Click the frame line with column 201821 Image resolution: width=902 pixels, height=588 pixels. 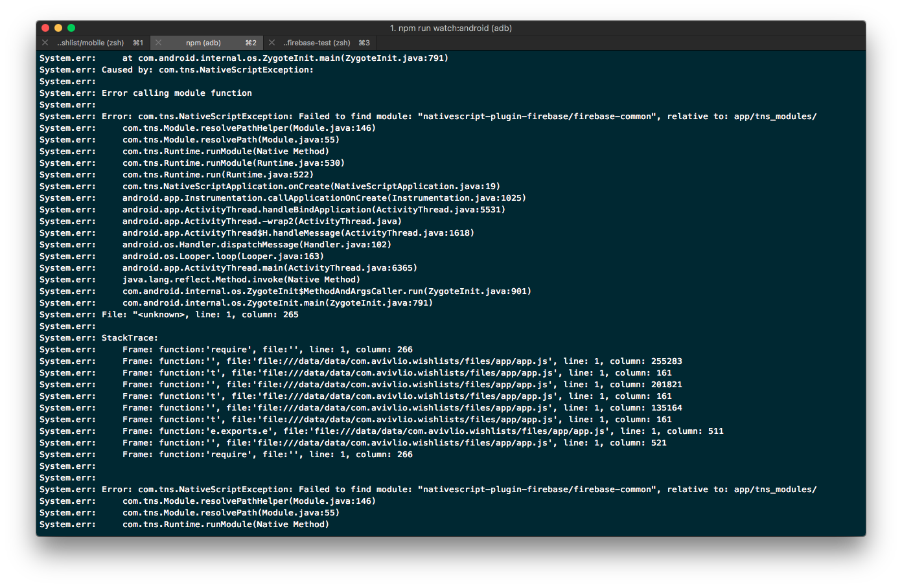(389, 384)
